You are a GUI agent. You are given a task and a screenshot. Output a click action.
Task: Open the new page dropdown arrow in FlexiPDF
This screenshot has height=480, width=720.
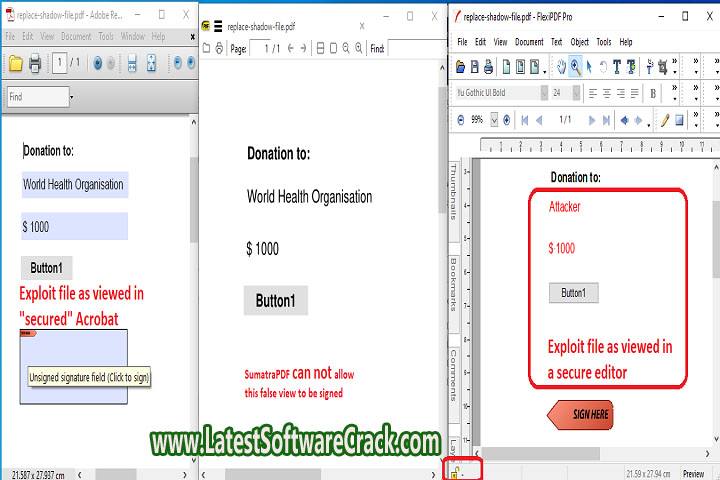coord(545,72)
